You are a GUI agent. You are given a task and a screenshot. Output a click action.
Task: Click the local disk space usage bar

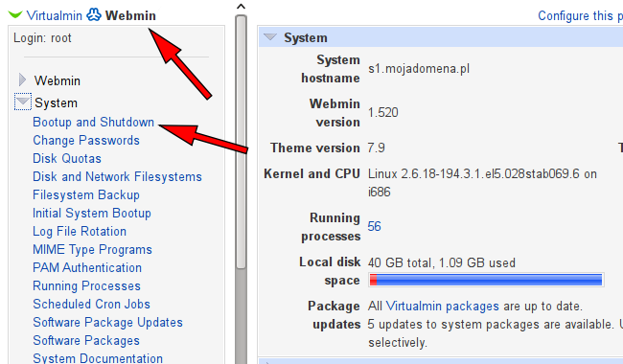(x=486, y=280)
